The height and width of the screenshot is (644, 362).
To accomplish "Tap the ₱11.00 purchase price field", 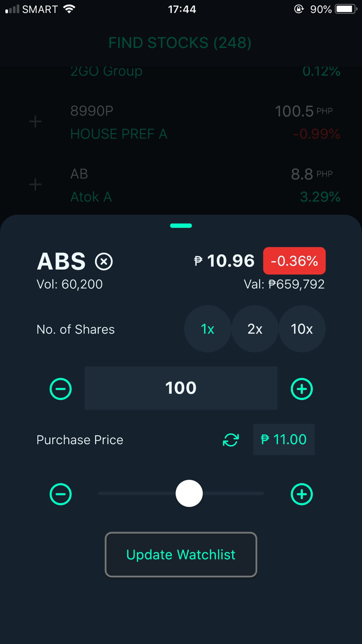I will 283,440.
